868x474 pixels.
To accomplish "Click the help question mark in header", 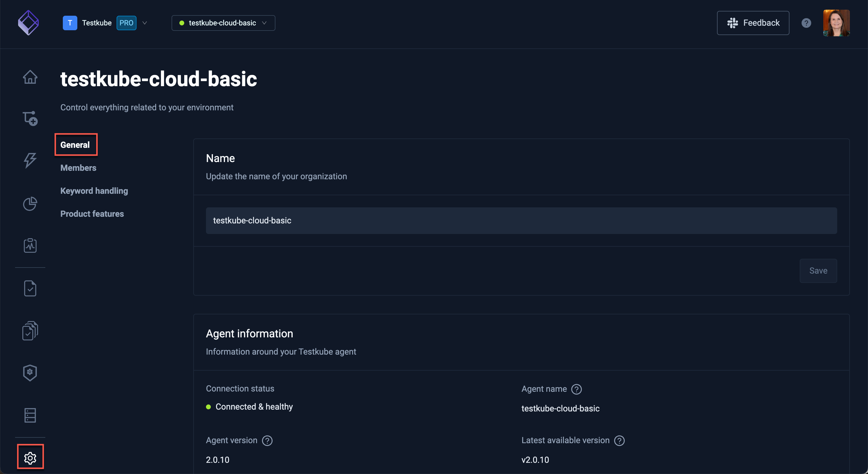I will point(806,23).
